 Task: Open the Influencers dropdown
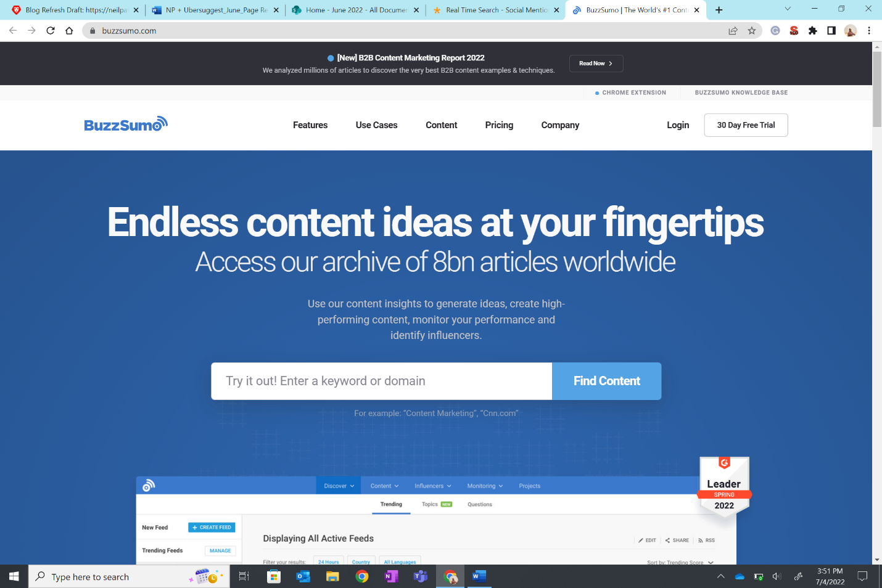[433, 485]
